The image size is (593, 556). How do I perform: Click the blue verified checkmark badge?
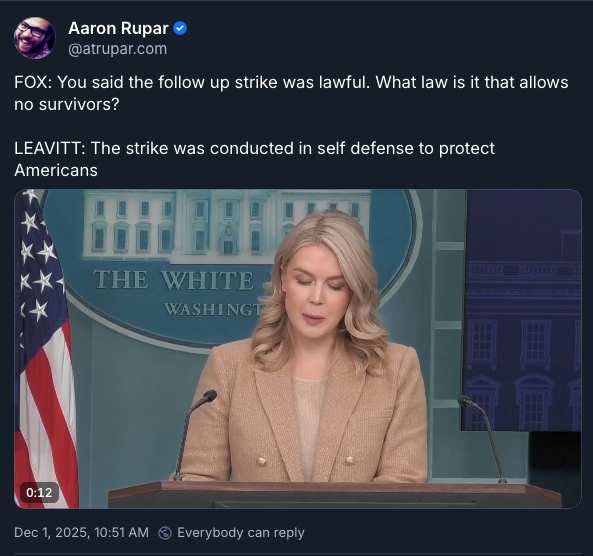click(x=180, y=28)
